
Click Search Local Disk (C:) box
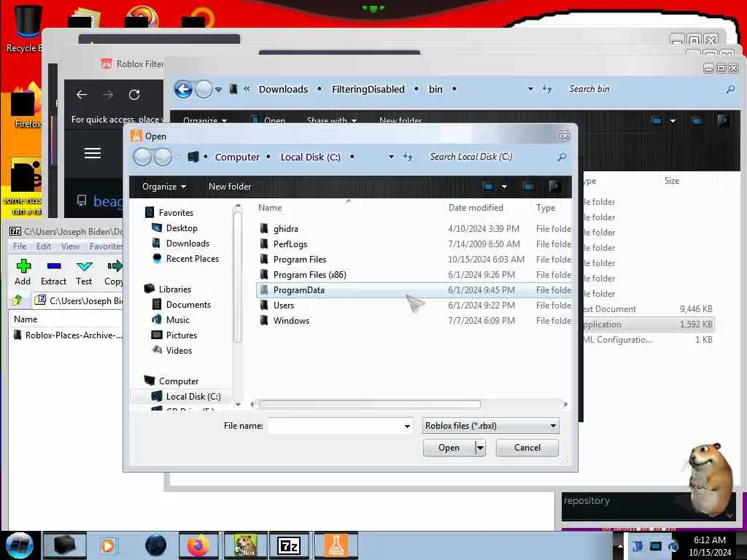coord(491,157)
